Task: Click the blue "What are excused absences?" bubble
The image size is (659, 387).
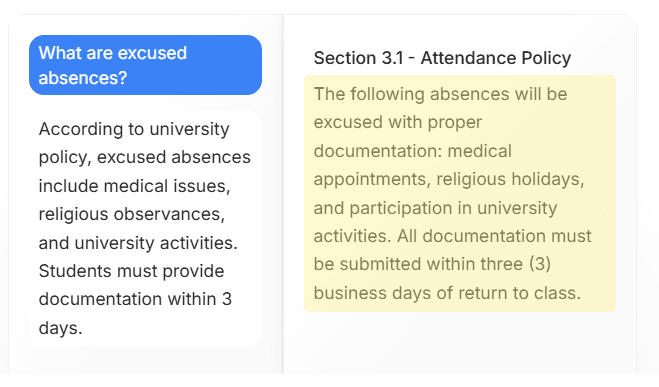Action: click(x=145, y=65)
